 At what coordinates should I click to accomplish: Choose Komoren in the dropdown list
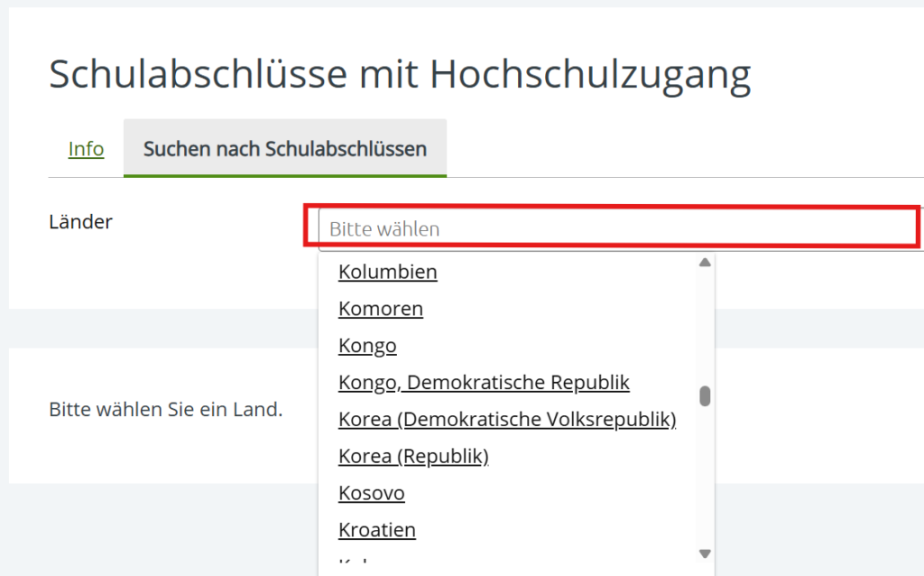[x=380, y=309]
